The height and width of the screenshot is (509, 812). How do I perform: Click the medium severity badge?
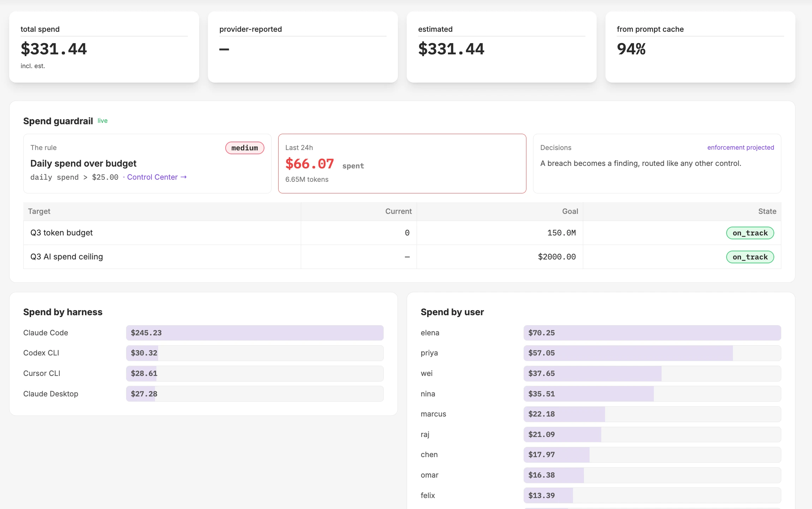(x=245, y=148)
